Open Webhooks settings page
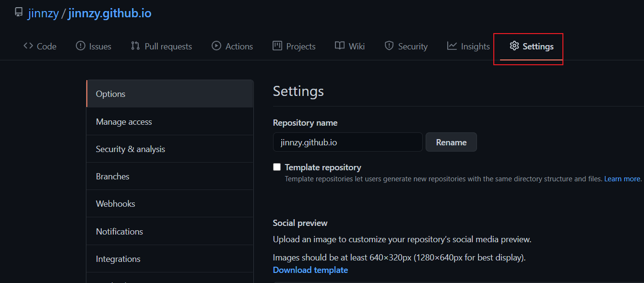The height and width of the screenshot is (283, 644). [x=116, y=204]
